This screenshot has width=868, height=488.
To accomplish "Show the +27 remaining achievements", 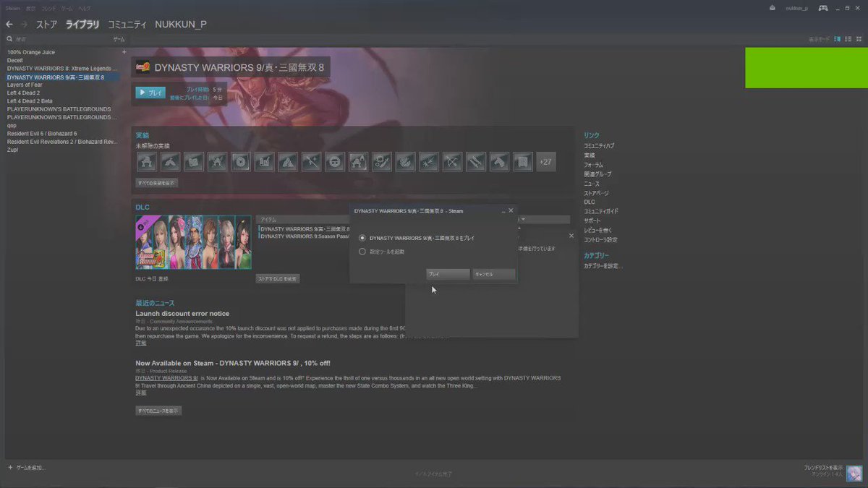I will point(545,162).
